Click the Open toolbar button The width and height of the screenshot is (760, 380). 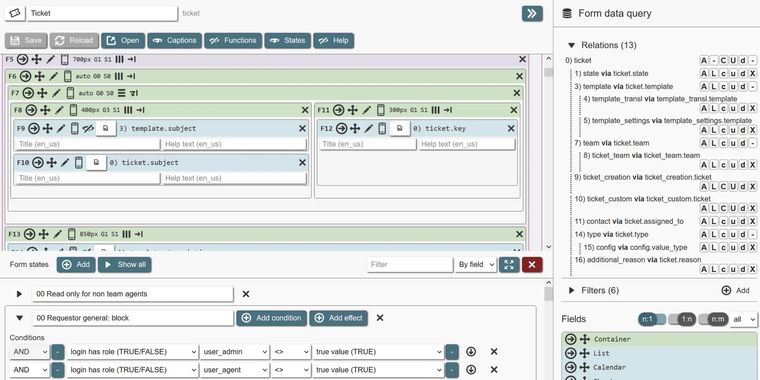point(123,41)
